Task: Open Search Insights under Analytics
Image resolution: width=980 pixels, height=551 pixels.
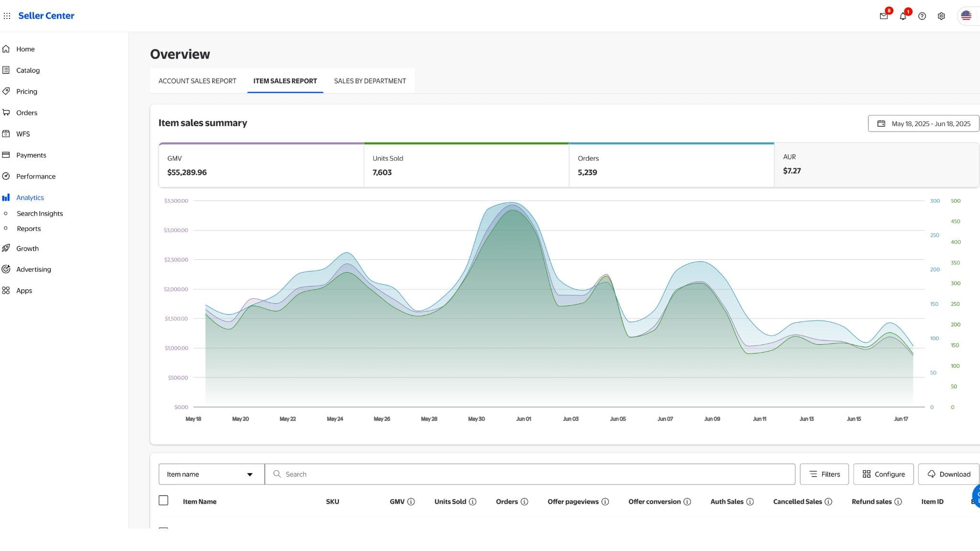Action: (x=40, y=213)
